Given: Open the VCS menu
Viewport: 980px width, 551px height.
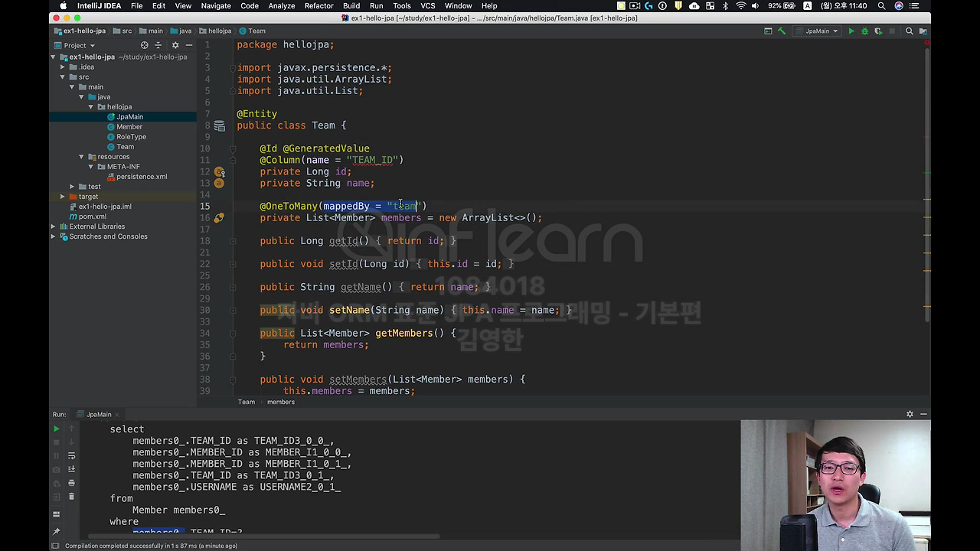Looking at the screenshot, I should [x=428, y=6].
